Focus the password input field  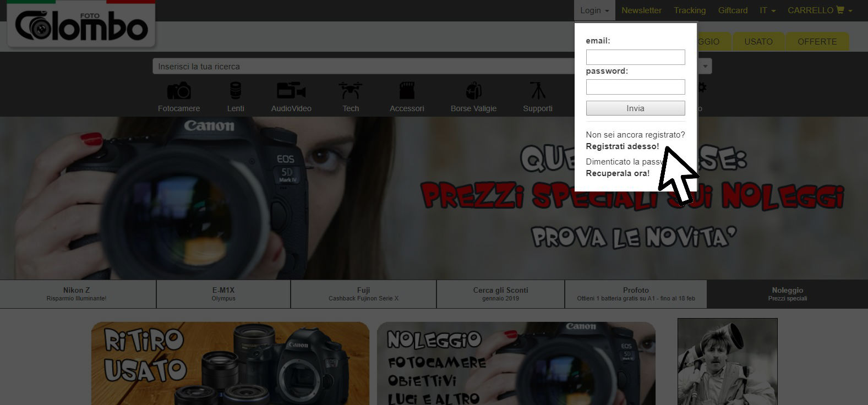pyautogui.click(x=635, y=87)
